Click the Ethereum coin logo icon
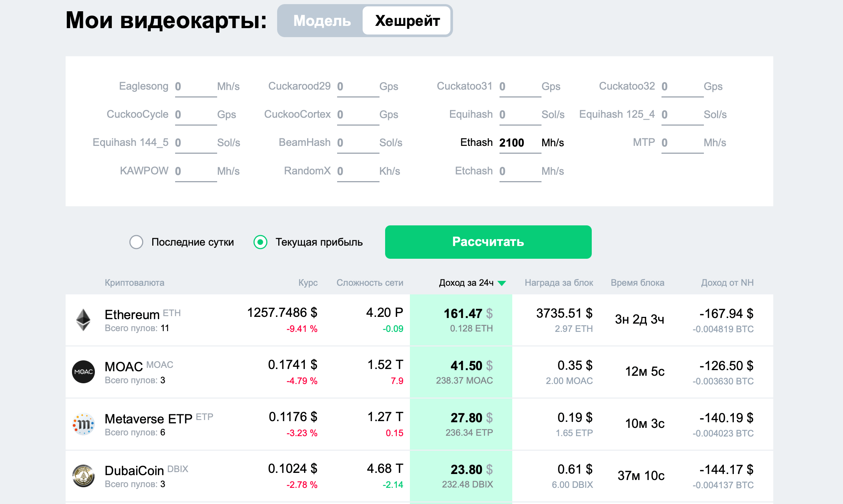Viewport: 843px width, 504px height. tap(83, 320)
